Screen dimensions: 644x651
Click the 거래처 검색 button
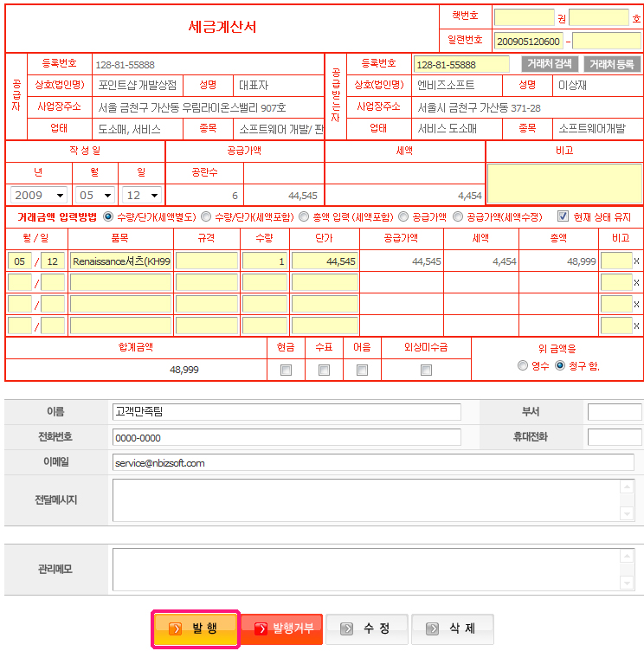click(550, 64)
